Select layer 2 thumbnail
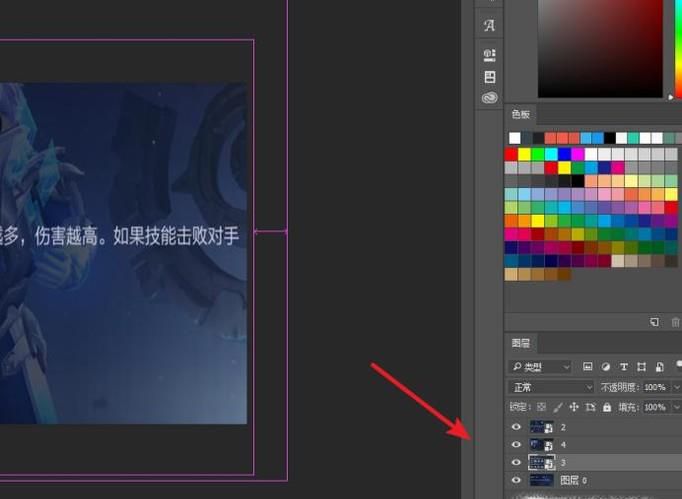This screenshot has height=499, width=682. pos(542,427)
